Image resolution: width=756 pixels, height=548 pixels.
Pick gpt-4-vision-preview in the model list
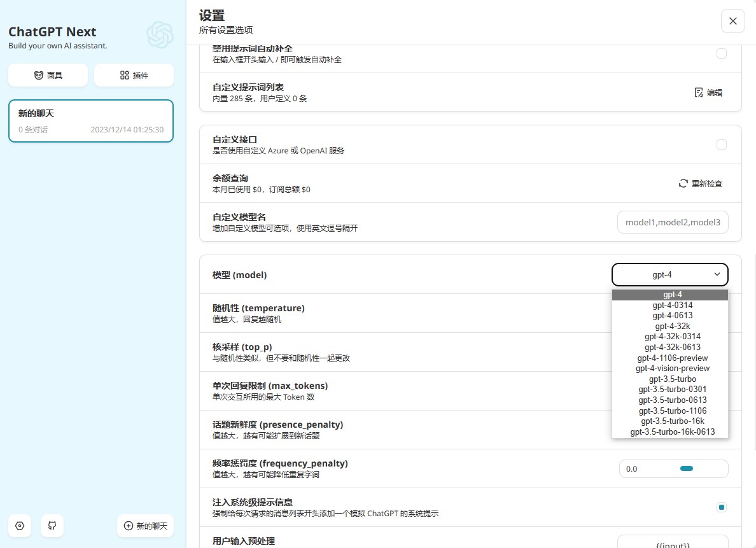click(672, 369)
